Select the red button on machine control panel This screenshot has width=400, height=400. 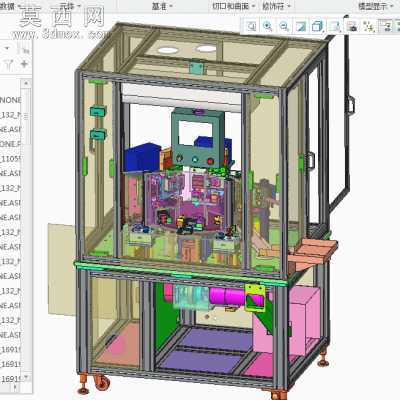pos(210,161)
